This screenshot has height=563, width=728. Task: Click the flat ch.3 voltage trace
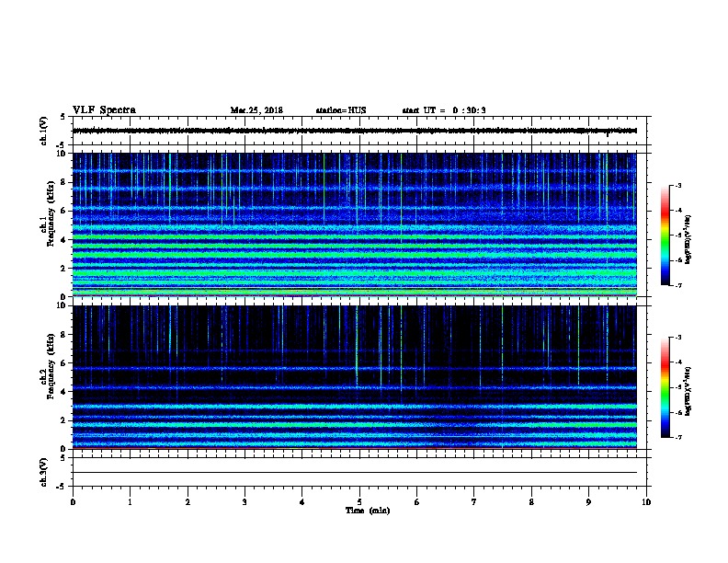[355, 473]
